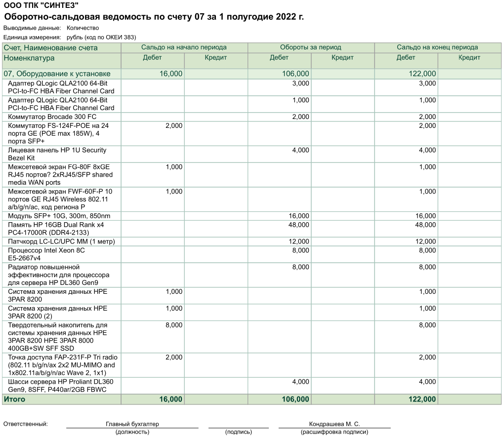
Task: Click the 'Номенклатура' header cell
Action: coord(61,61)
